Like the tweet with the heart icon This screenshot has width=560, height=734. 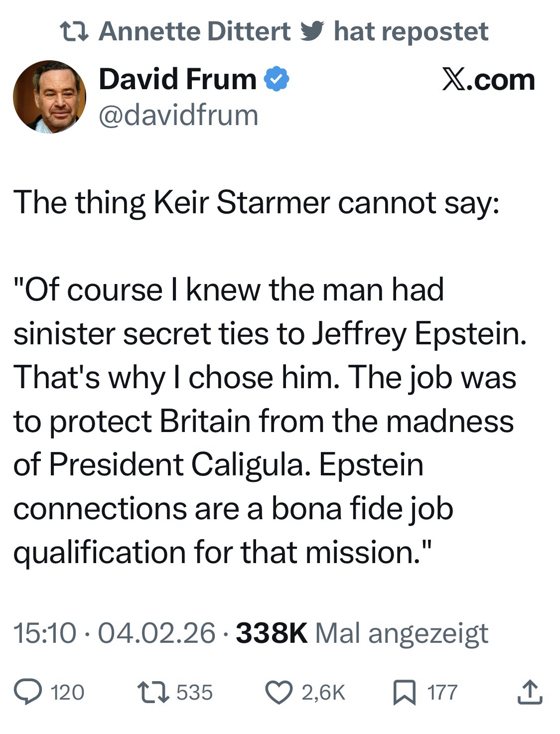tap(280, 692)
